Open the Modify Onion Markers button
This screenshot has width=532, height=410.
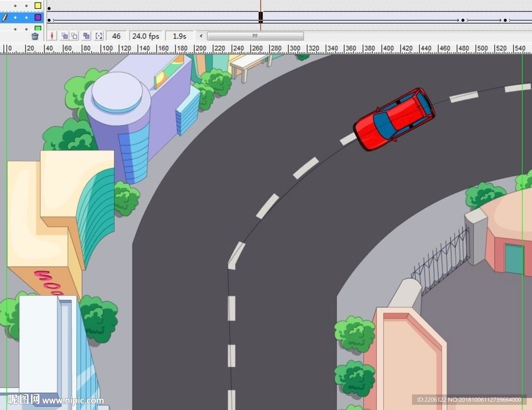[99, 36]
